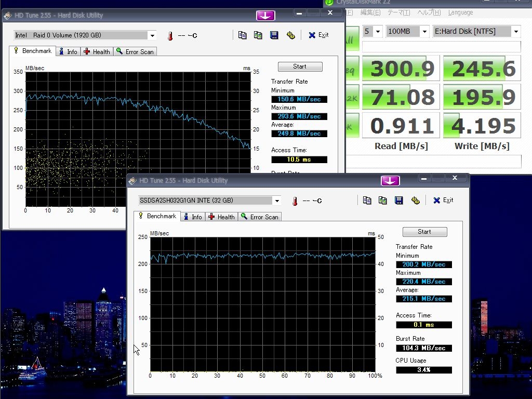532x399 pixels.
Task: Click save icon in SSDSA2SH032G1GN HD Tune window
Action: point(399,200)
